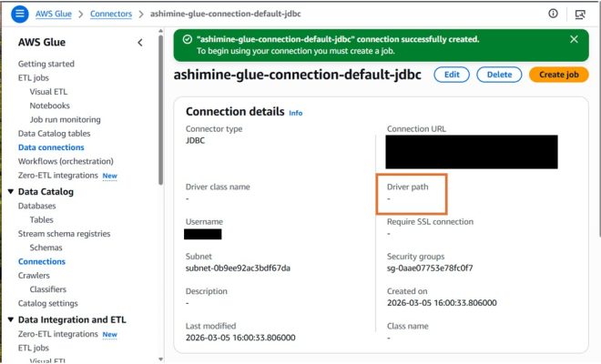Navigate to Data Catalog tables
This screenshot has height=364, width=601.
coord(54,134)
